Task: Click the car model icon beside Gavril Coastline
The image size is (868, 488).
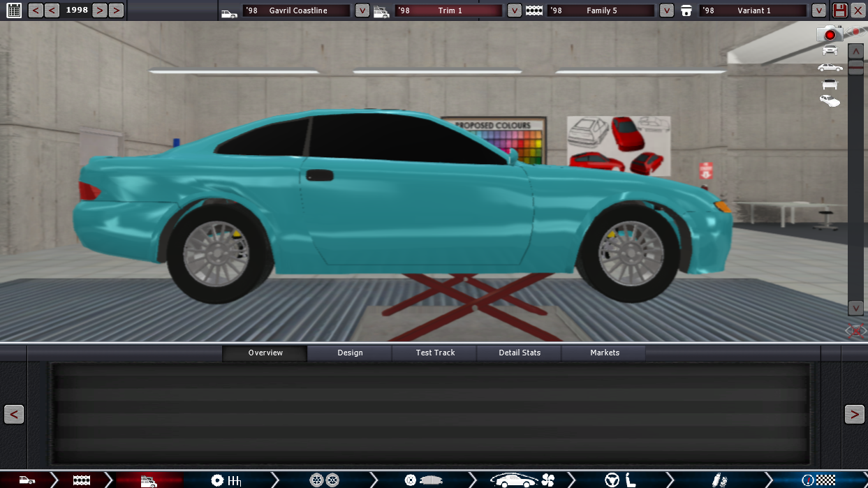Action: (229, 12)
